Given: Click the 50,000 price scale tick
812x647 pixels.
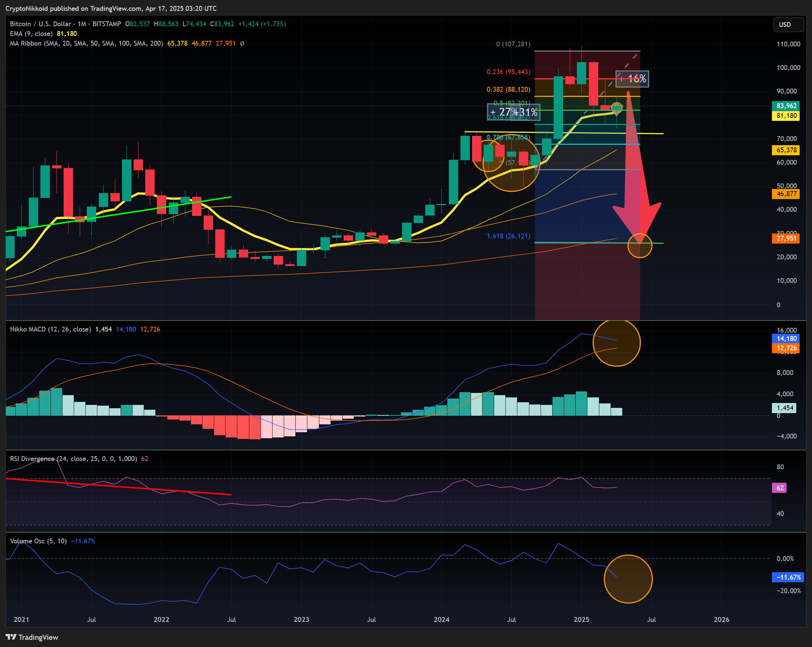Looking at the screenshot, I should (787, 186).
